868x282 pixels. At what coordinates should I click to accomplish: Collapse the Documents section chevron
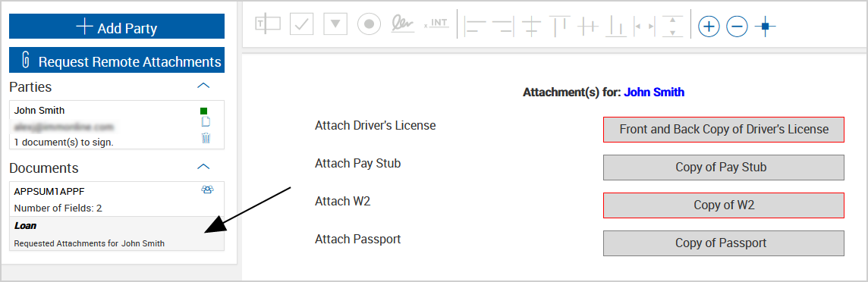[x=203, y=166]
